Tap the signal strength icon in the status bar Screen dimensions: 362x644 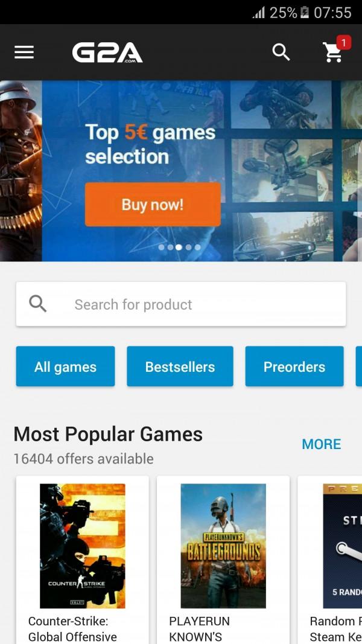(x=259, y=13)
